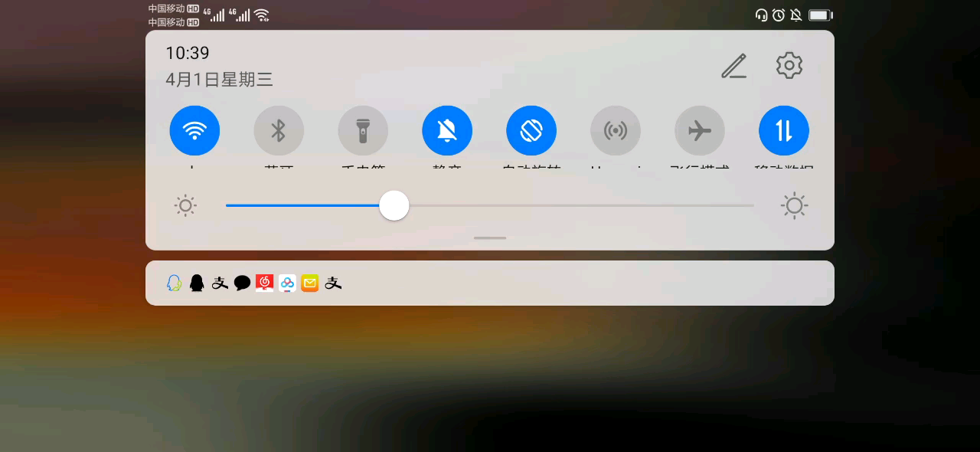This screenshot has height=452, width=980.
Task: Open the QQ penguin notification
Action: [197, 283]
